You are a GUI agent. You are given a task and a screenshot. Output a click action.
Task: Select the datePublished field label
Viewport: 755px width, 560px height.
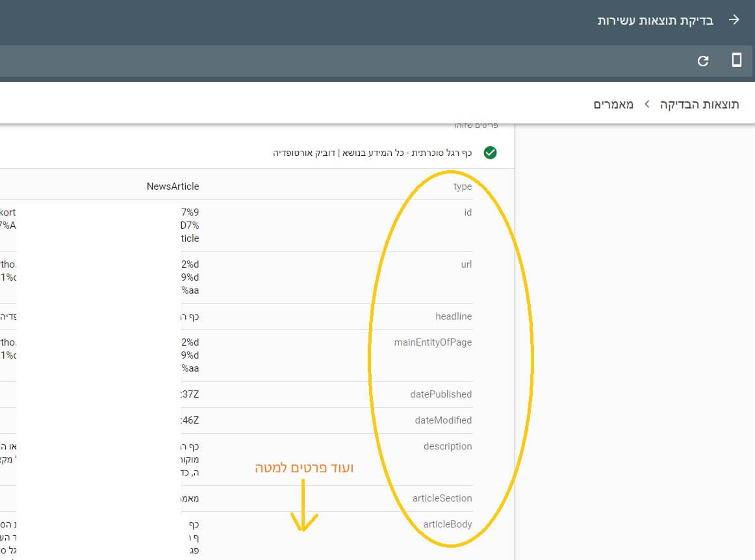coord(441,394)
